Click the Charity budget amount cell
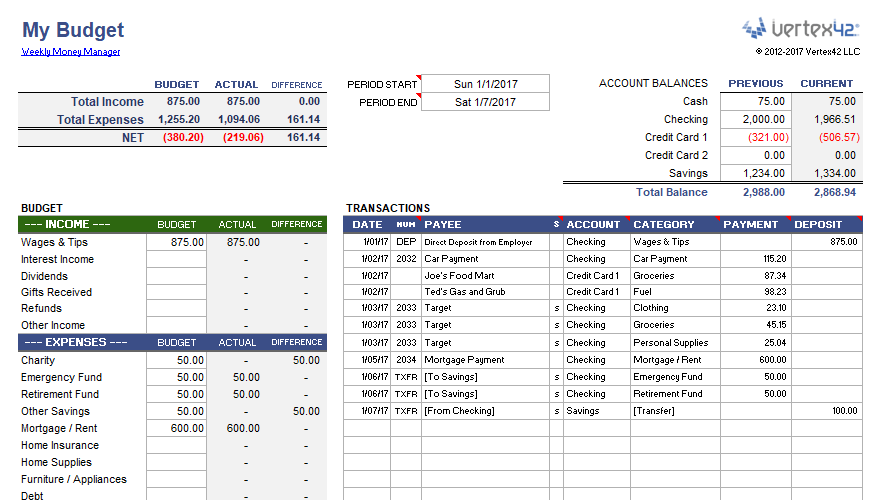The image size is (880, 500). click(177, 360)
